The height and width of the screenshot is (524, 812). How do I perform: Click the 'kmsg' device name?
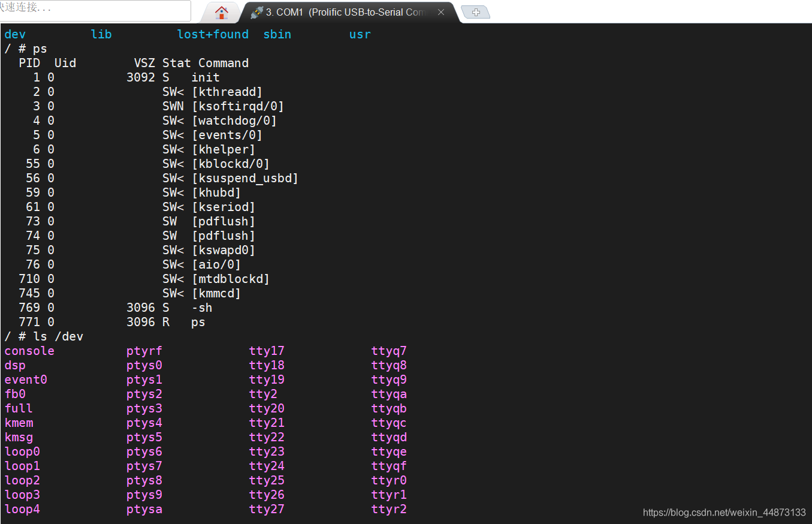[19, 437]
